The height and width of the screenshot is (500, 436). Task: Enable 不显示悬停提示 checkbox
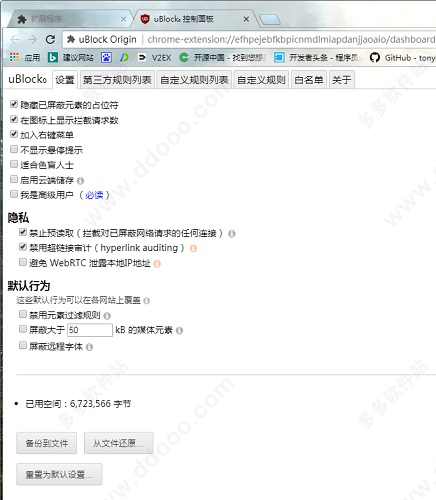[14, 149]
